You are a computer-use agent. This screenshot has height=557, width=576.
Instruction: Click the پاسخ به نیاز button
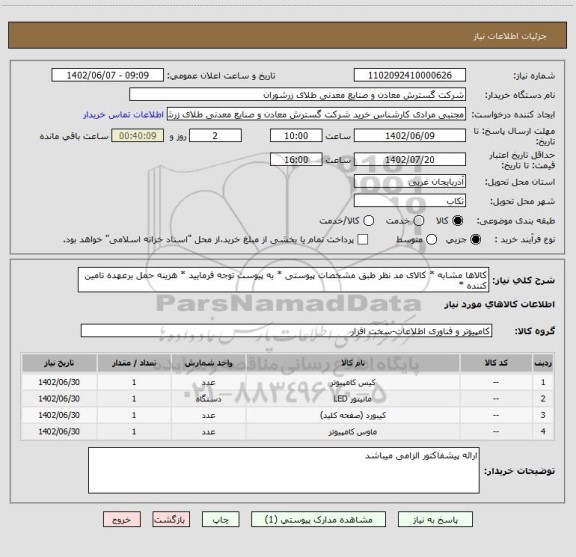coord(435,520)
